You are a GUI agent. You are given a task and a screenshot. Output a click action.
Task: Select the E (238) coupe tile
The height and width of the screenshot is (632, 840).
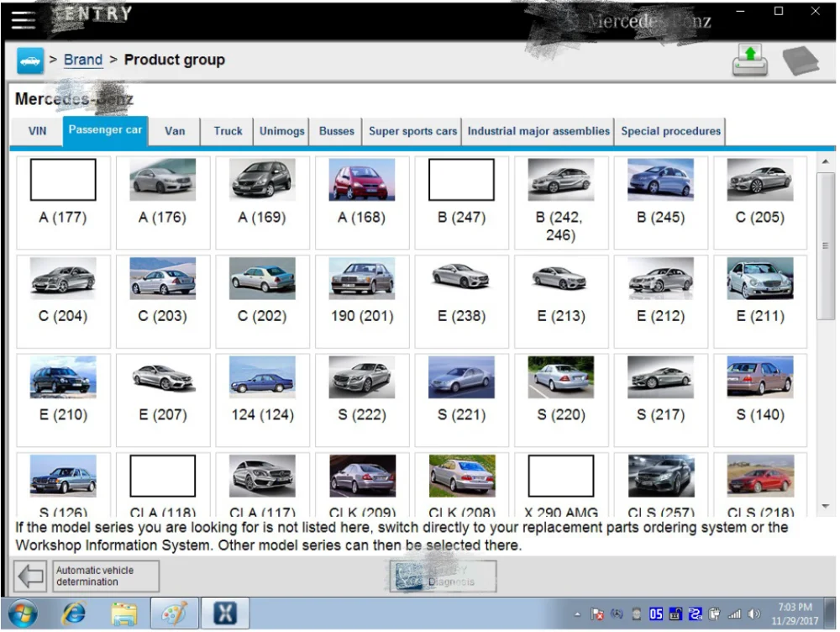point(462,301)
